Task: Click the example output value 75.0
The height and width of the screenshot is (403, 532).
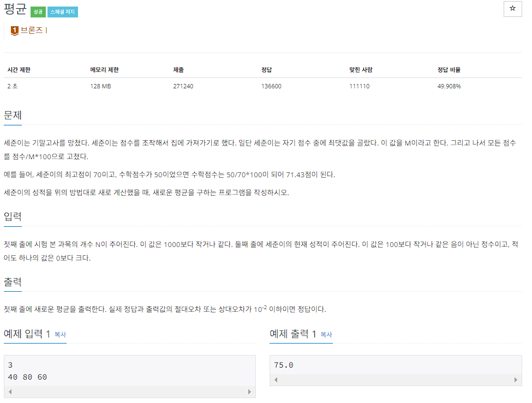Action: (284, 365)
